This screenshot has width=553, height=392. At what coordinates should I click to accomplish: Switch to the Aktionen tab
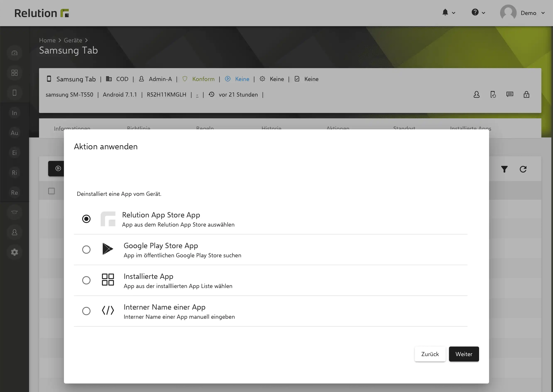click(x=338, y=128)
